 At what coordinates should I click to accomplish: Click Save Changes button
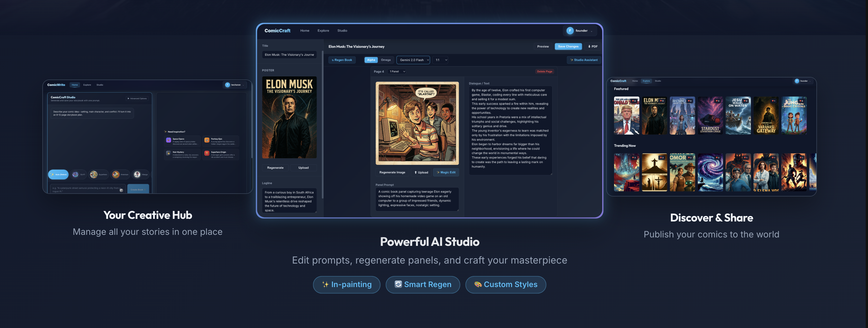click(x=568, y=46)
